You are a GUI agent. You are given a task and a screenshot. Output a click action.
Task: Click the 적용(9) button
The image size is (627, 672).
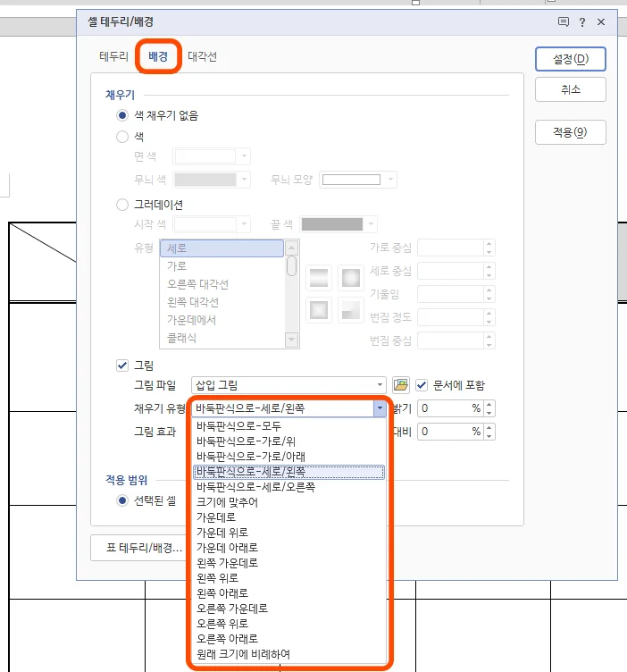coord(571,132)
